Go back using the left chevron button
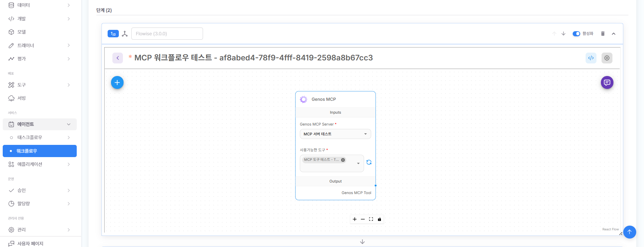The image size is (644, 247). pos(117,58)
